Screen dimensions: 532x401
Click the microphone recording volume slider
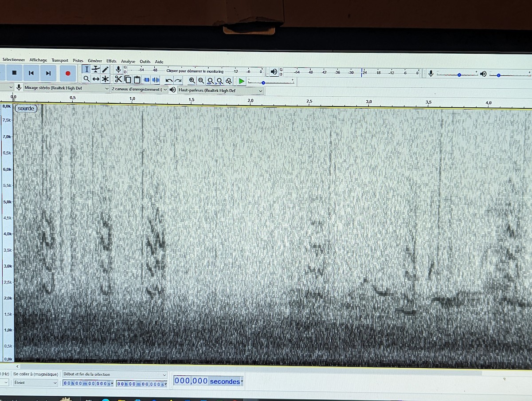pos(459,75)
